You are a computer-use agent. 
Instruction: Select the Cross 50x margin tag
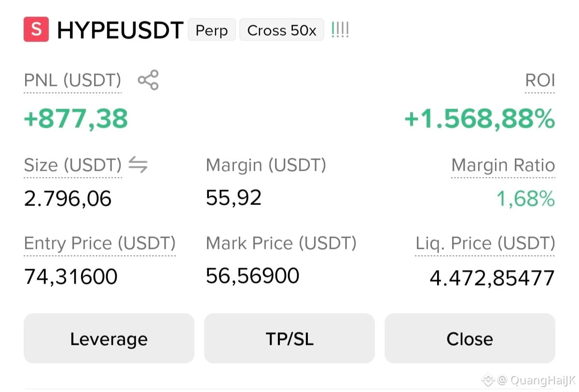coord(282,30)
